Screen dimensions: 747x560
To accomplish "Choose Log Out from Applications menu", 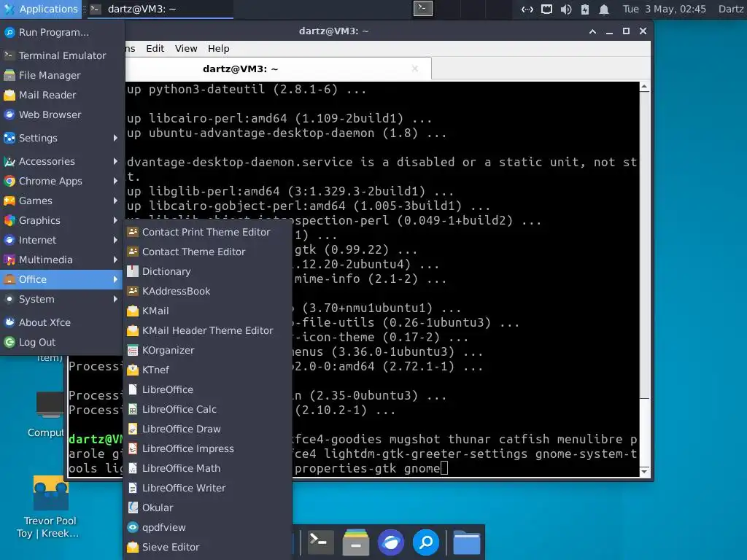I will (x=62, y=343).
